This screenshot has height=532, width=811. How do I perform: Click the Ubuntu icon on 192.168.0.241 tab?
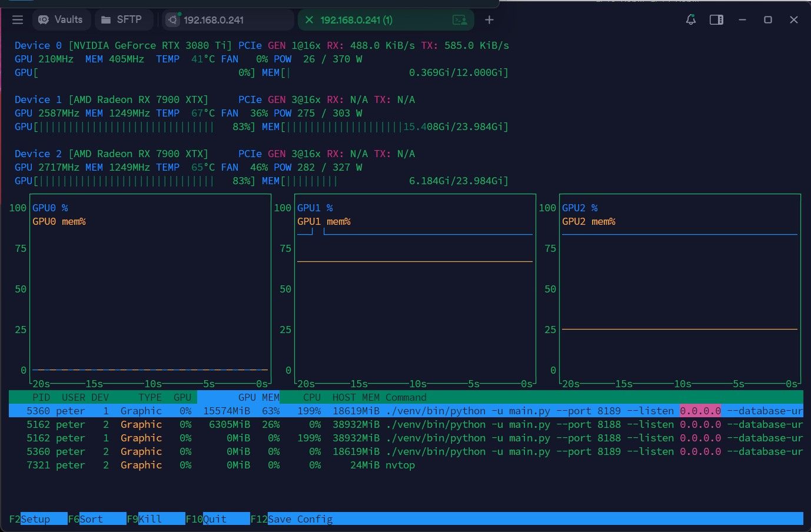tap(172, 20)
